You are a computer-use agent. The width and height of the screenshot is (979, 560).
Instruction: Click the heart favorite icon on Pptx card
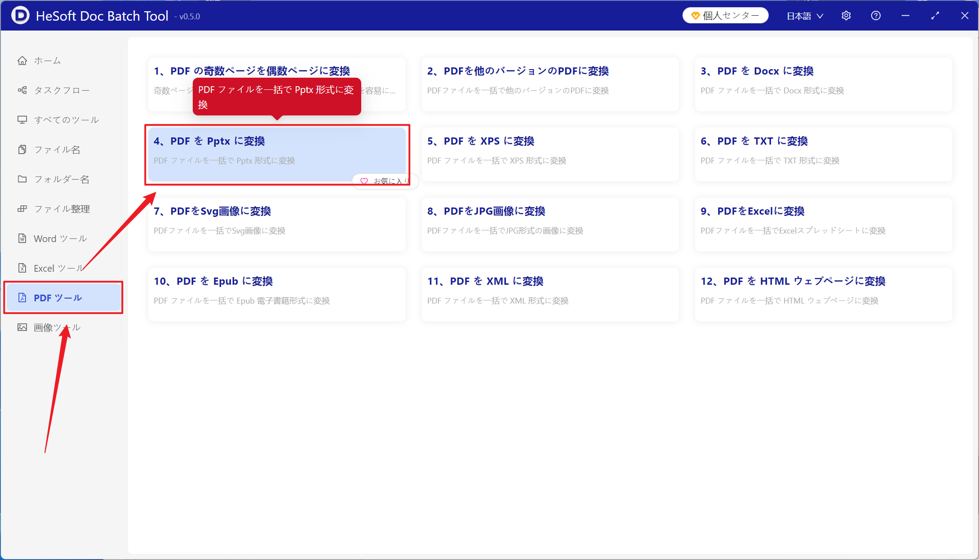click(x=364, y=181)
